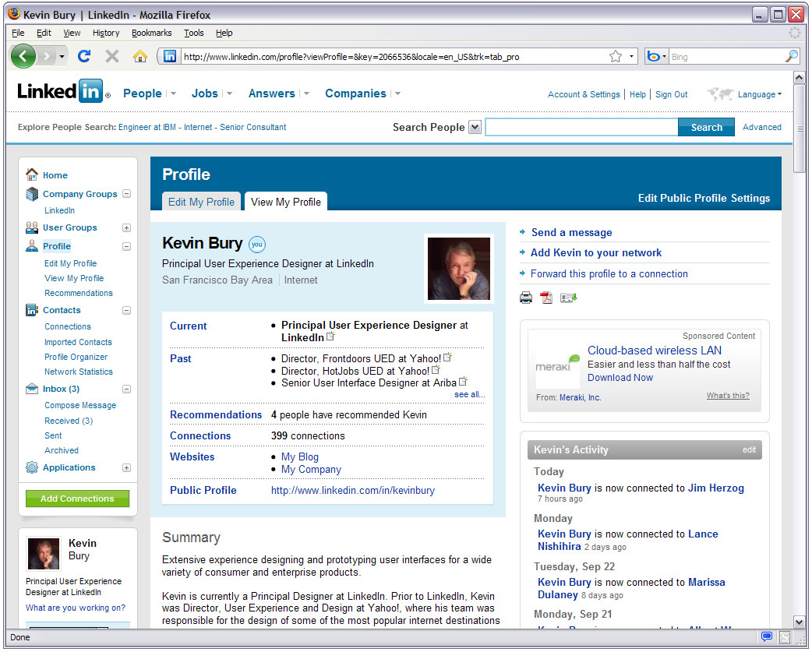Image resolution: width=812 pixels, height=652 pixels.
Task: Open the address bar history dropdown arrow
Action: [x=631, y=56]
